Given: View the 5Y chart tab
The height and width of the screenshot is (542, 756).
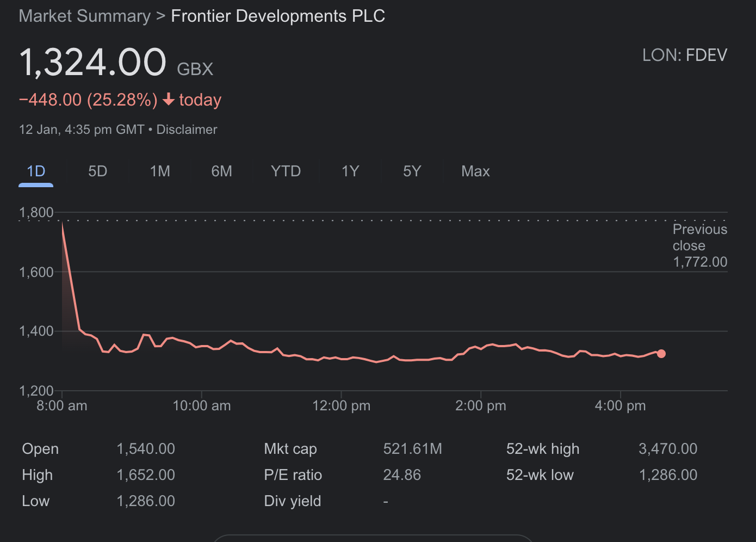Looking at the screenshot, I should (x=412, y=171).
